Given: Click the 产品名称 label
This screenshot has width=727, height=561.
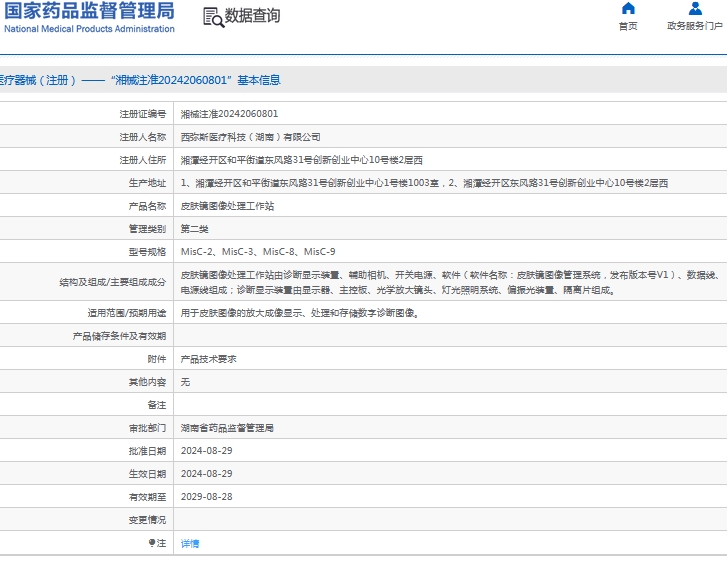Looking at the screenshot, I should point(147,206).
